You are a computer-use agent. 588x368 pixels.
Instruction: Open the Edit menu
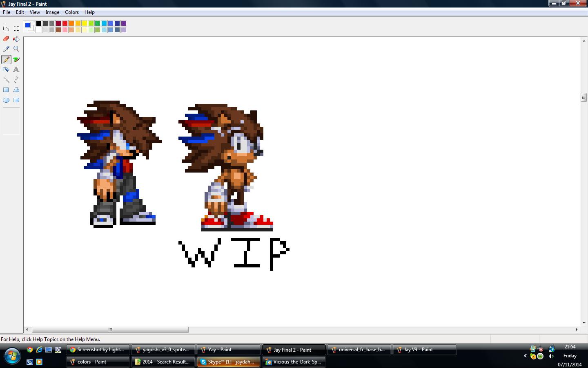tap(20, 12)
